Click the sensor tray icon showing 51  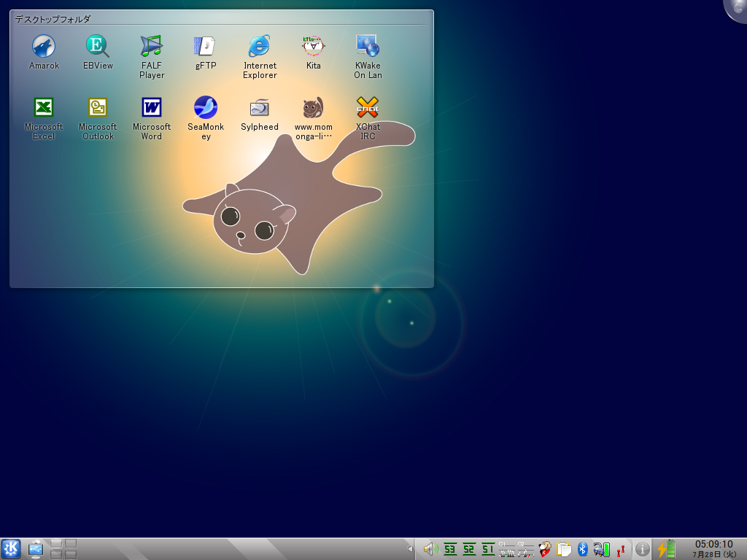click(488, 550)
